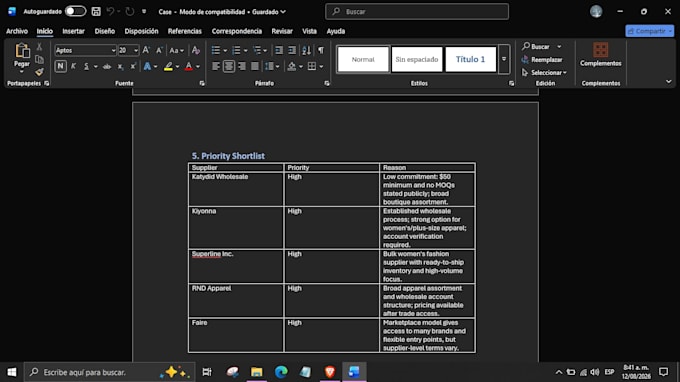
Task: Click the Reemplazar replace tool
Action: click(x=542, y=60)
